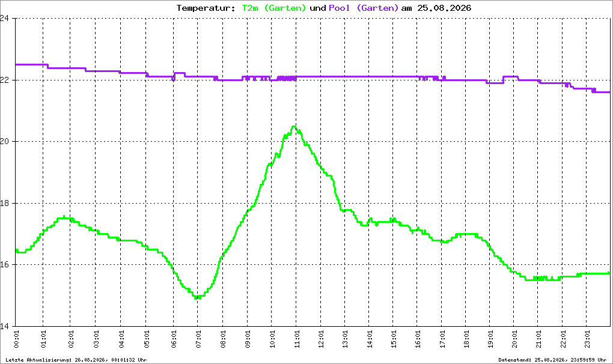
Task: Click the 14 y-axis value label
Action: click(4, 326)
